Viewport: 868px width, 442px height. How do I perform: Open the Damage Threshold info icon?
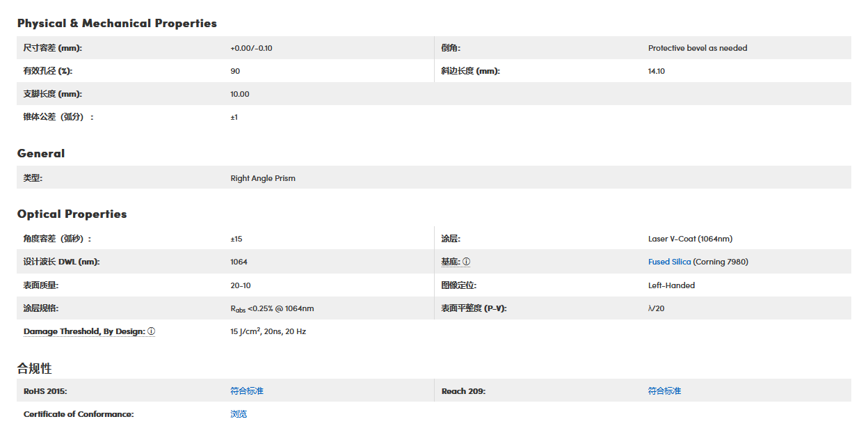coord(151,331)
